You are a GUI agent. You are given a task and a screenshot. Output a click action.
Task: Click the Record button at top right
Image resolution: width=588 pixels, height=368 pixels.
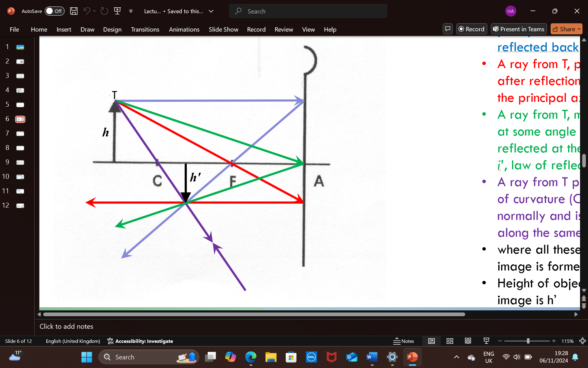[471, 29]
